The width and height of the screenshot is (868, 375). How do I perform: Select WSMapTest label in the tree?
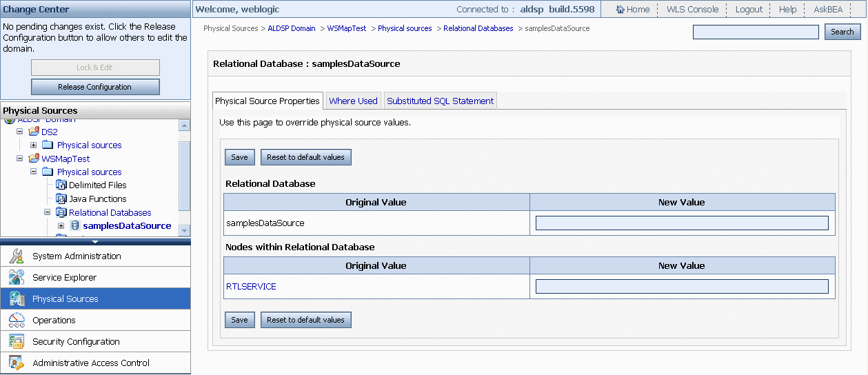[65, 159]
